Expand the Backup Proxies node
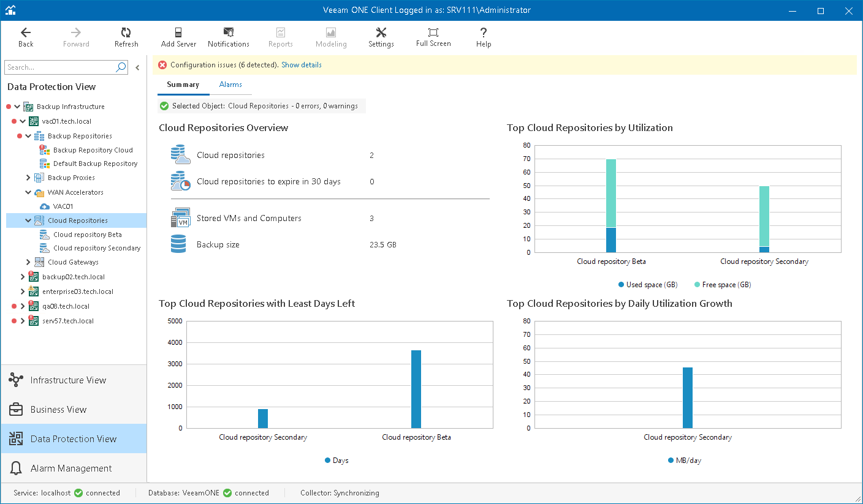The width and height of the screenshot is (863, 504). [28, 178]
